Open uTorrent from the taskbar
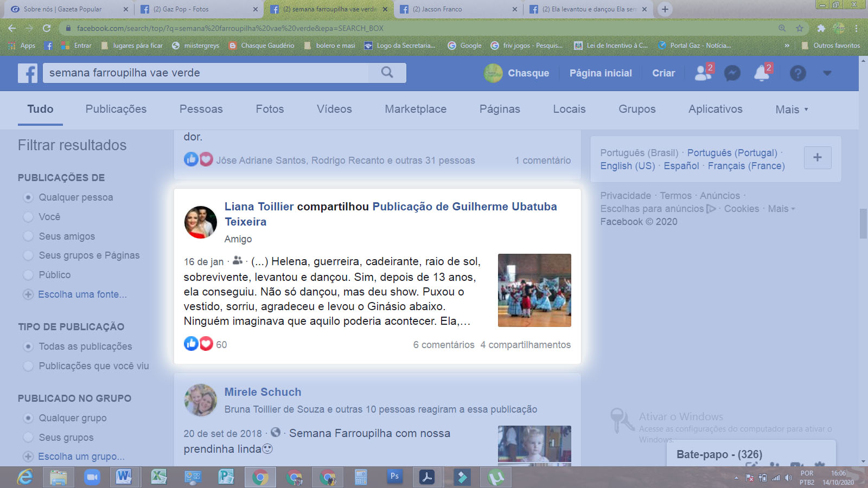Screen dimensions: 868x488 496,477
